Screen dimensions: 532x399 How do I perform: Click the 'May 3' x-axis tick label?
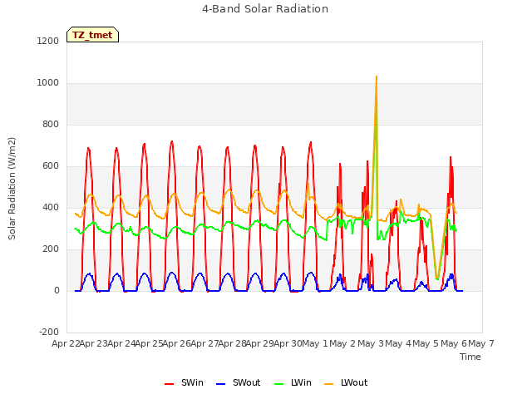[x=371, y=343]
